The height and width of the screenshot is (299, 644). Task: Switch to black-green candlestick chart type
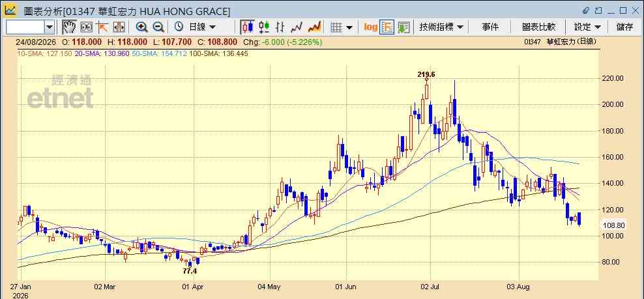(x=264, y=27)
